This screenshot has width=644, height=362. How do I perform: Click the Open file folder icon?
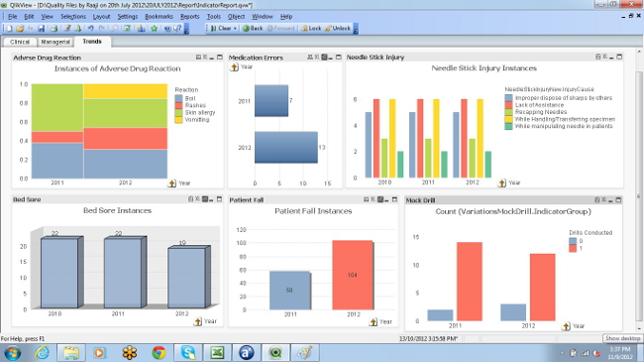coord(20,29)
